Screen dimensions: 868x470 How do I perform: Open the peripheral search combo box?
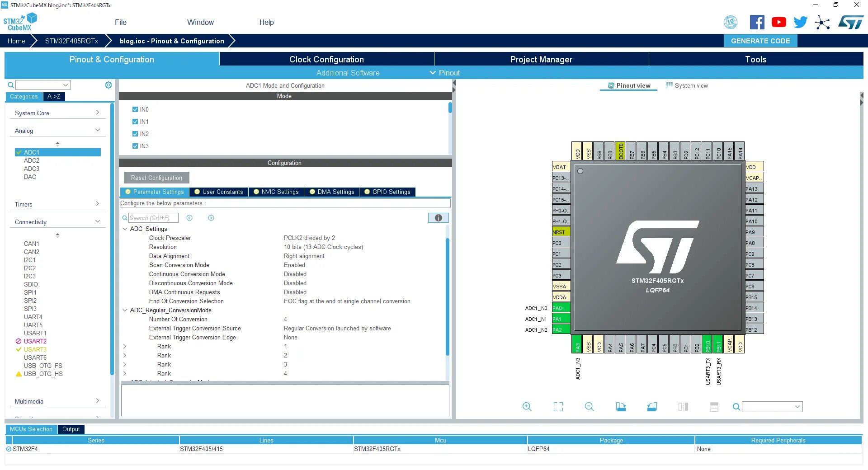(x=43, y=85)
